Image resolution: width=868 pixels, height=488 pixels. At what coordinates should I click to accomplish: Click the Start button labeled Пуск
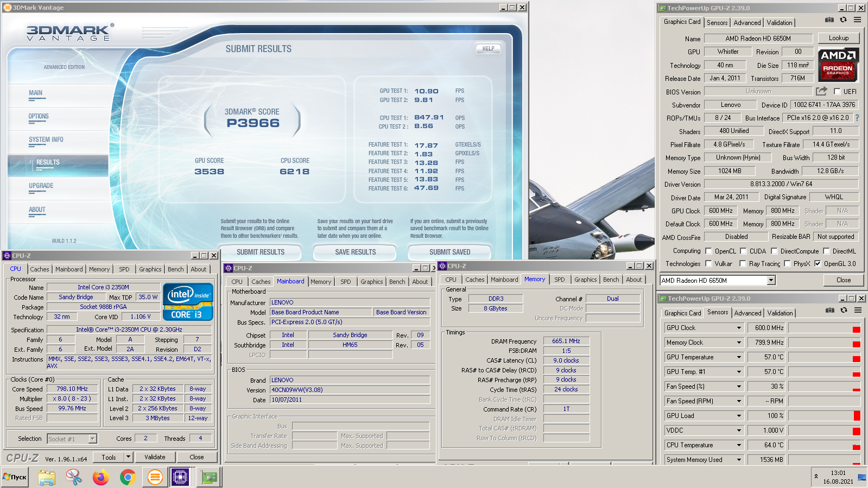15,477
